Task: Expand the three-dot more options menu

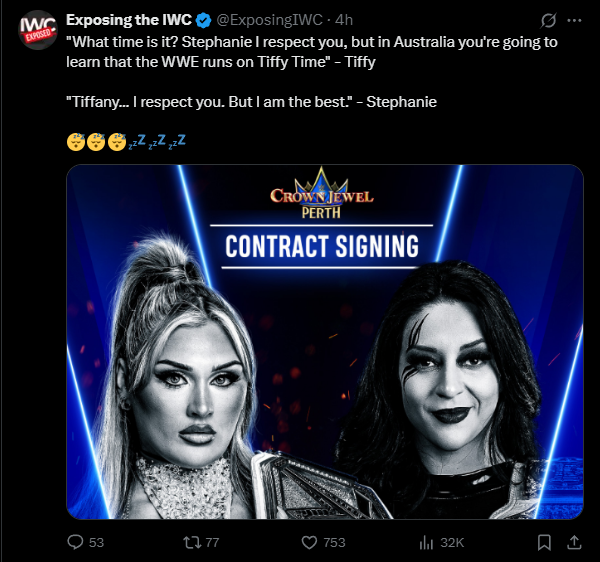Action: (574, 20)
